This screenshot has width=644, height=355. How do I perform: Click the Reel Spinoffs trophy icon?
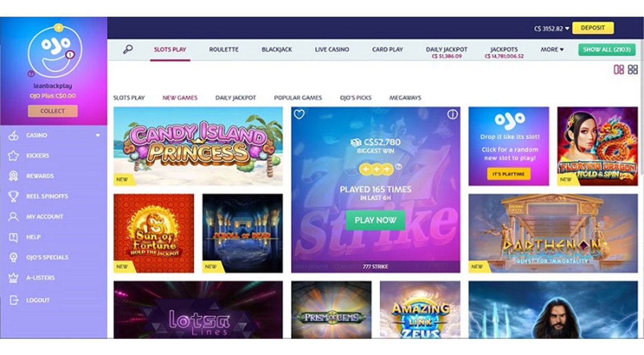[13, 197]
